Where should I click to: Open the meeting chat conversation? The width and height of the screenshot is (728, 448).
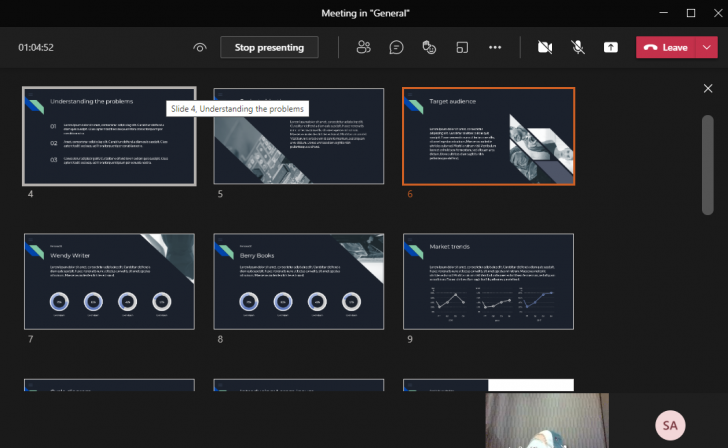pos(396,47)
